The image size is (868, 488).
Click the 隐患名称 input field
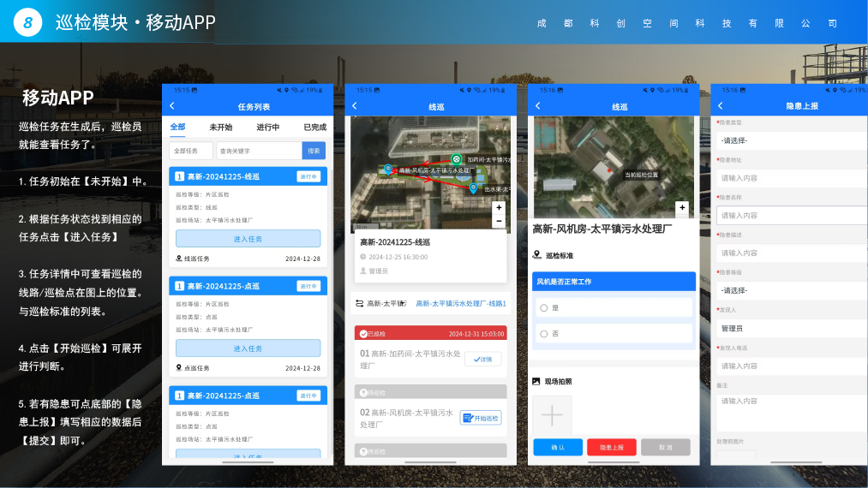click(x=788, y=216)
